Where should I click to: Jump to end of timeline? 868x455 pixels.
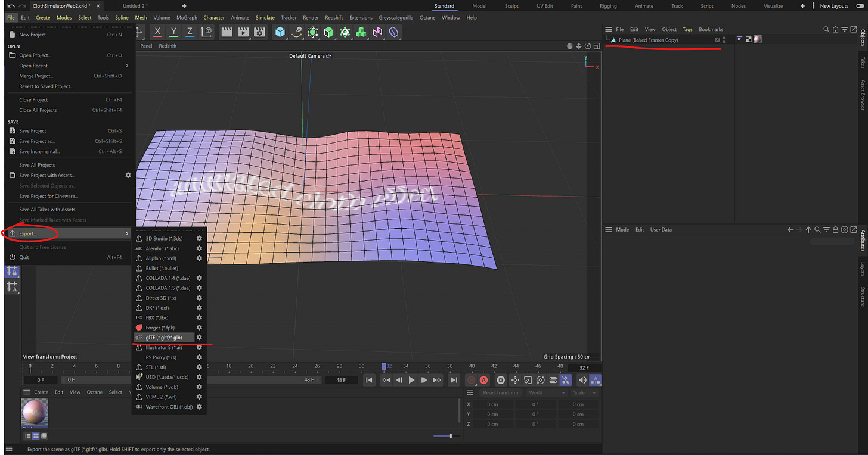(x=454, y=380)
